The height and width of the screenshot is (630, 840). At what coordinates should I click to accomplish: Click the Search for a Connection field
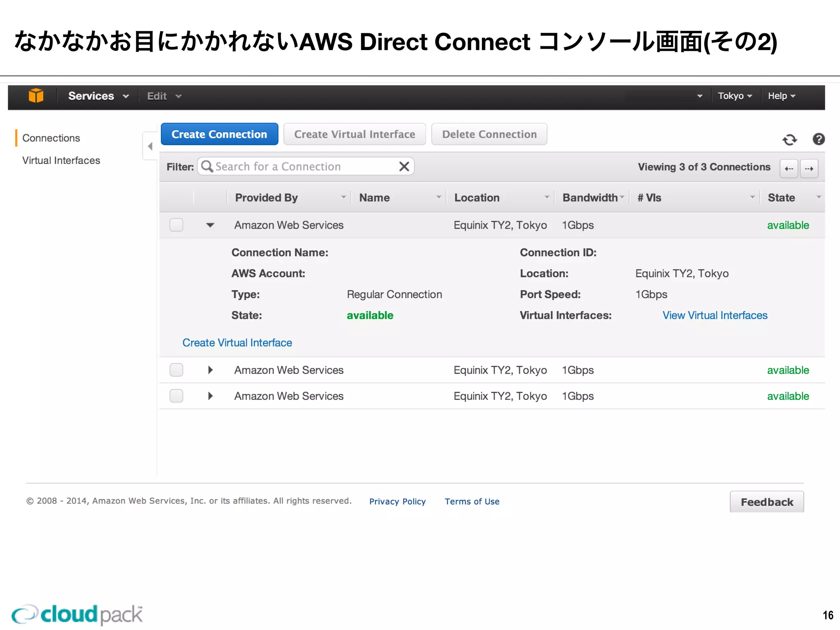click(x=306, y=167)
